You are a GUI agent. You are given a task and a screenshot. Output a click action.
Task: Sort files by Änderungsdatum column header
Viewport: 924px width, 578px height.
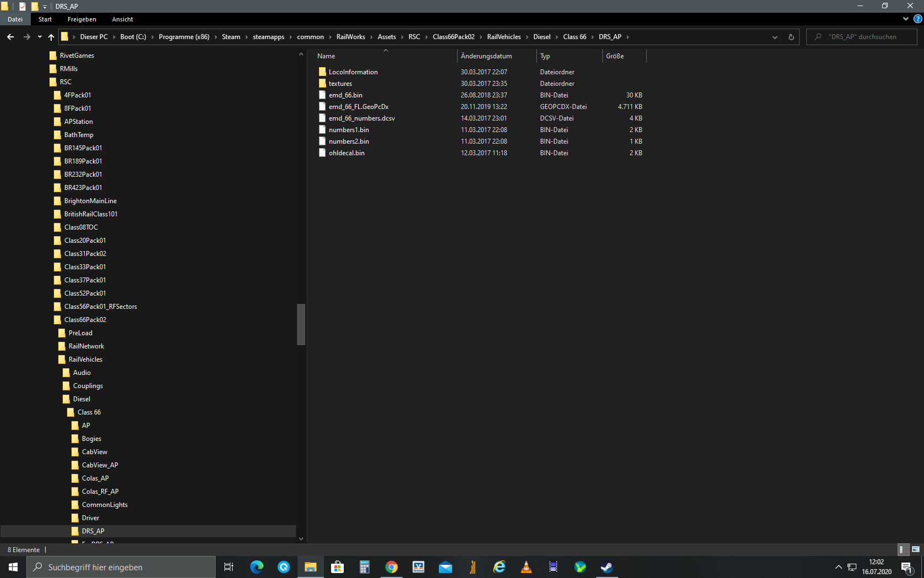[x=486, y=56]
